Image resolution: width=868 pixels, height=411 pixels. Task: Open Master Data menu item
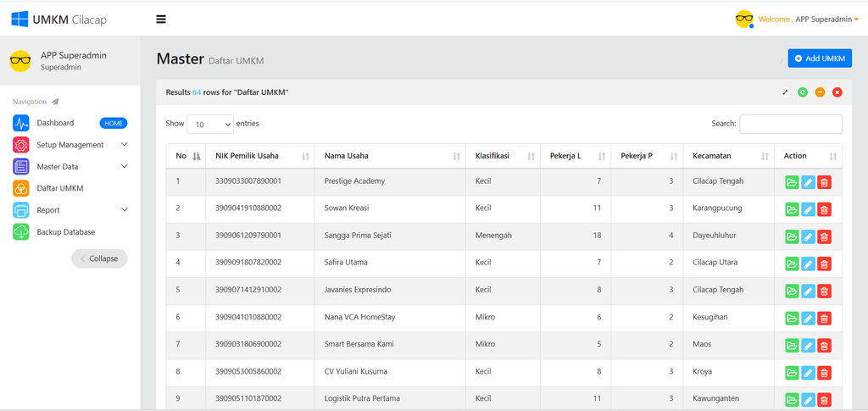pyautogui.click(x=58, y=166)
